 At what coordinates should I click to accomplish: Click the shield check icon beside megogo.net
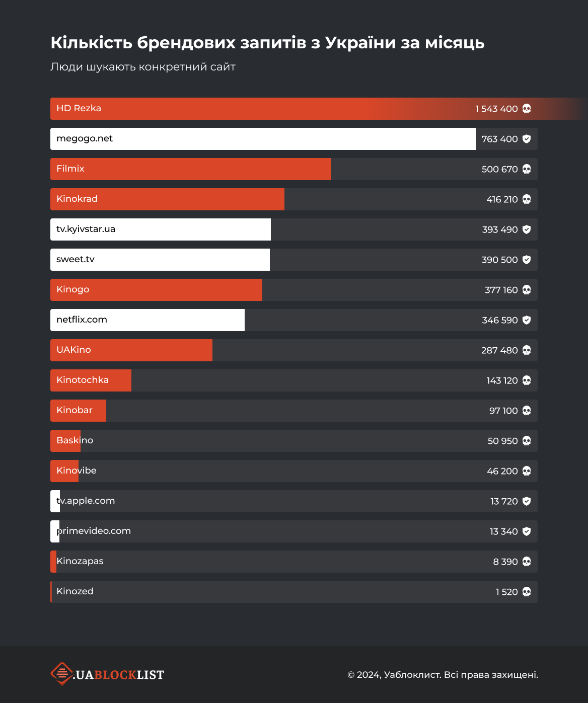[x=527, y=139]
